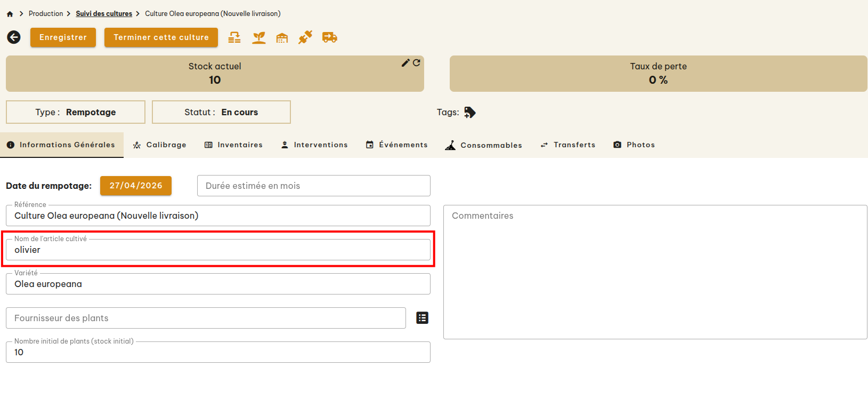
Task: Focus the Durée estimée en mois field
Action: click(314, 186)
